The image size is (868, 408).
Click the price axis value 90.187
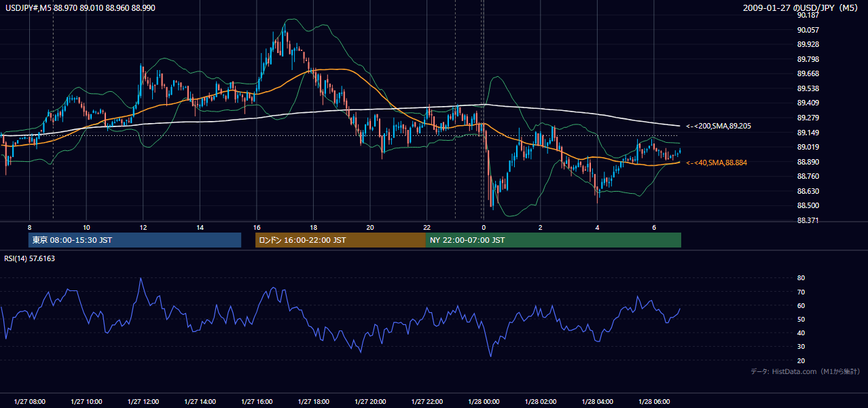click(x=808, y=15)
